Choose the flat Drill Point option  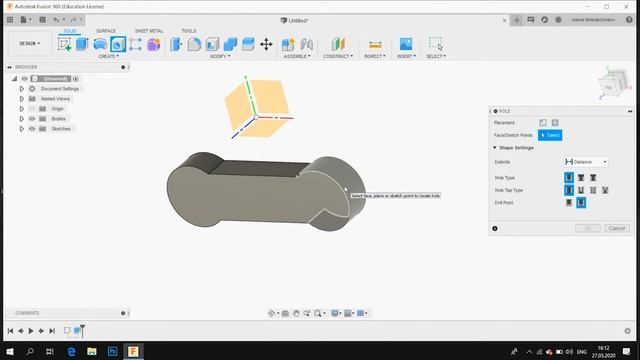(569, 202)
